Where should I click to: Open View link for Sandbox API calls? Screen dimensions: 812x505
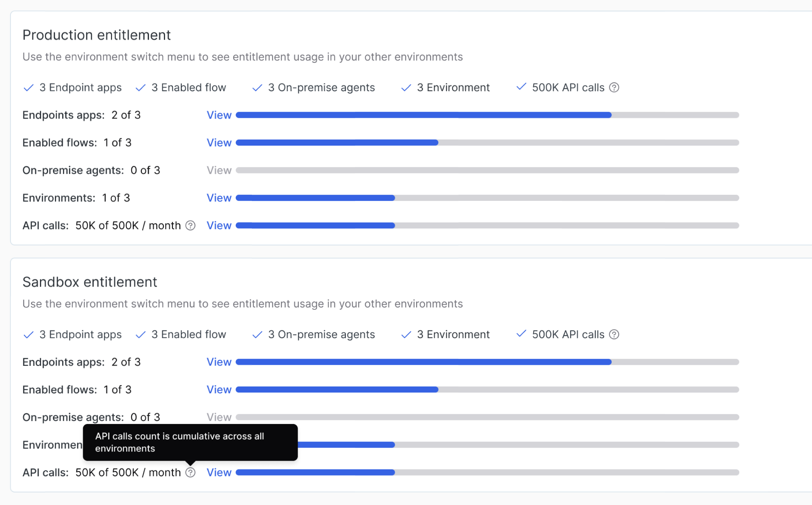(x=219, y=472)
